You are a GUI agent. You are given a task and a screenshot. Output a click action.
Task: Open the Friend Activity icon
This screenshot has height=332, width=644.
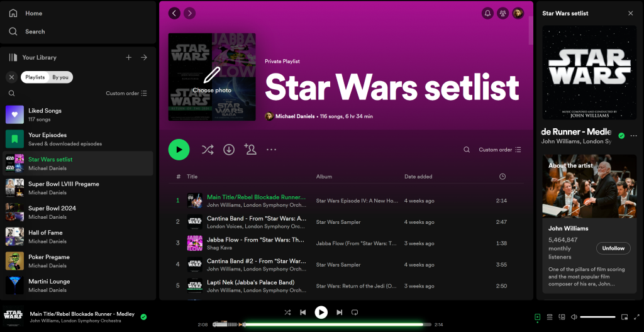coord(502,13)
